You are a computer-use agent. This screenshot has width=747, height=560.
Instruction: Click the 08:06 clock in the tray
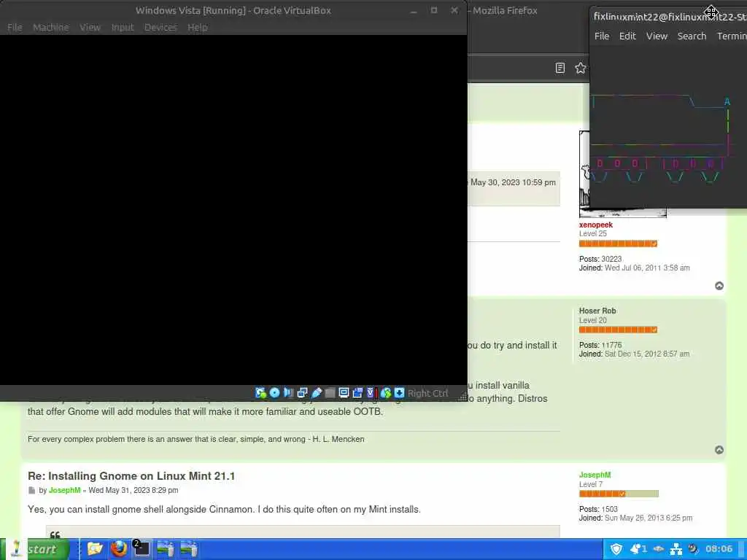pos(719,549)
